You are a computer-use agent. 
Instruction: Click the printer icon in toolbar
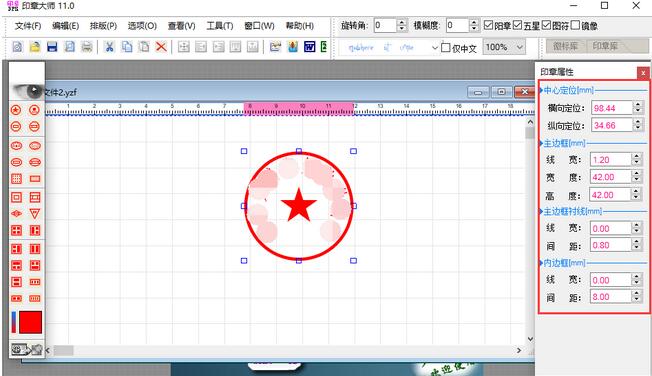(x=86, y=47)
